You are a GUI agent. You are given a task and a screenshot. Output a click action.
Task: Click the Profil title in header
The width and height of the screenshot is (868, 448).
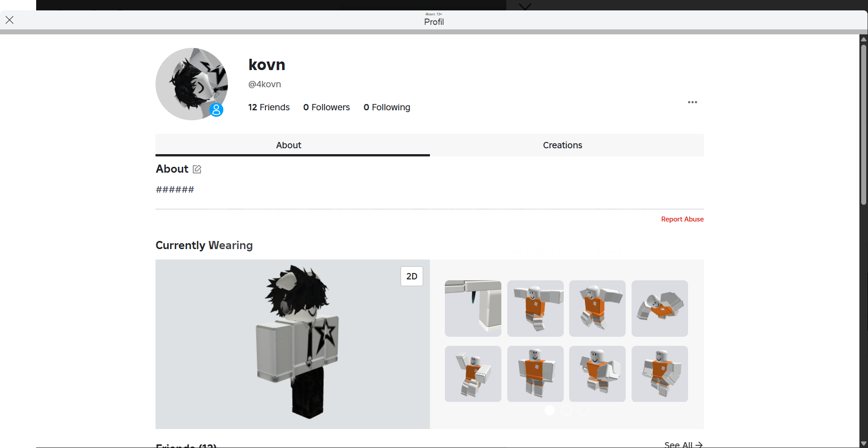point(434,22)
